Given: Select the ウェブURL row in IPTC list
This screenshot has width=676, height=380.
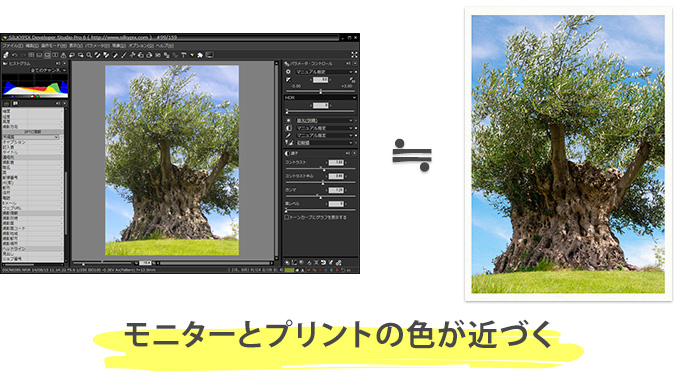Looking at the screenshot, I should [x=32, y=208].
